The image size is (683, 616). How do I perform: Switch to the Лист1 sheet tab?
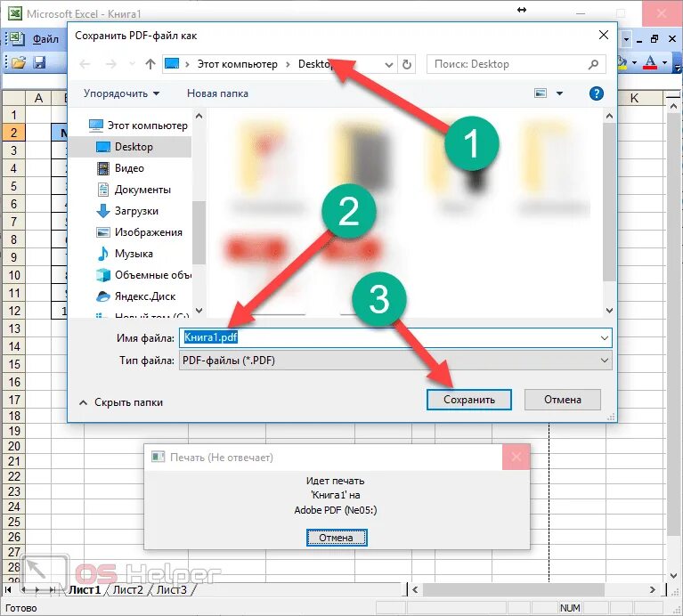point(85,590)
